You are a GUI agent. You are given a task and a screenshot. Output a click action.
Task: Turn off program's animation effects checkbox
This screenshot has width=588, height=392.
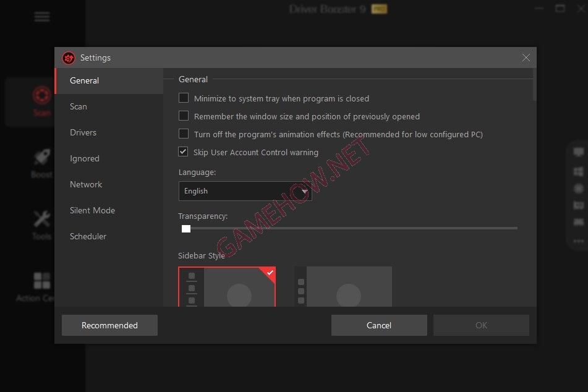point(184,134)
